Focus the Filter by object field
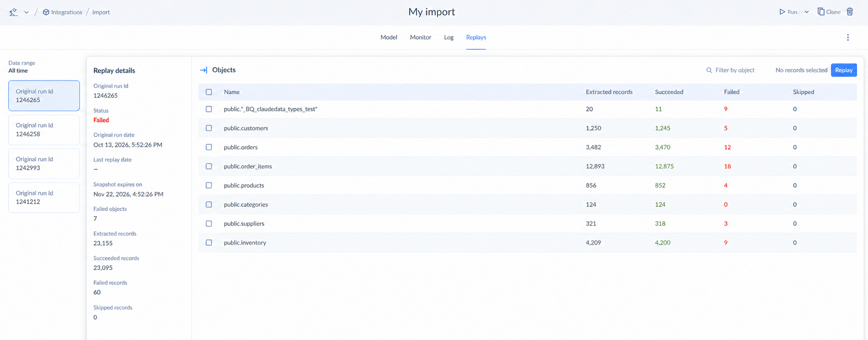 735,70
